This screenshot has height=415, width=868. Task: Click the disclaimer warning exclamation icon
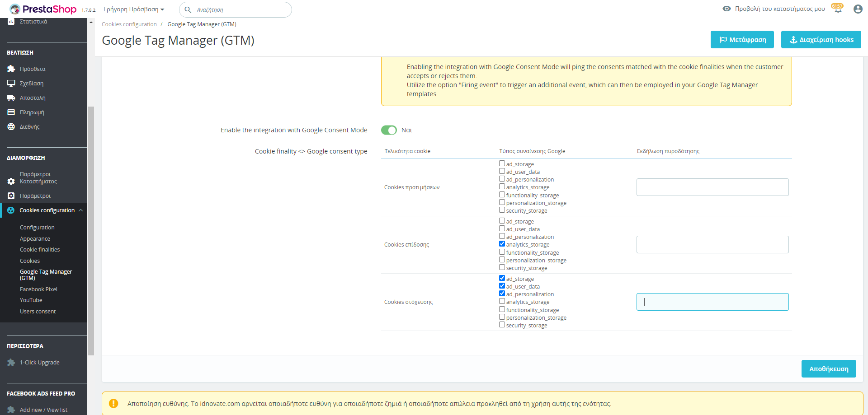pos(113,403)
